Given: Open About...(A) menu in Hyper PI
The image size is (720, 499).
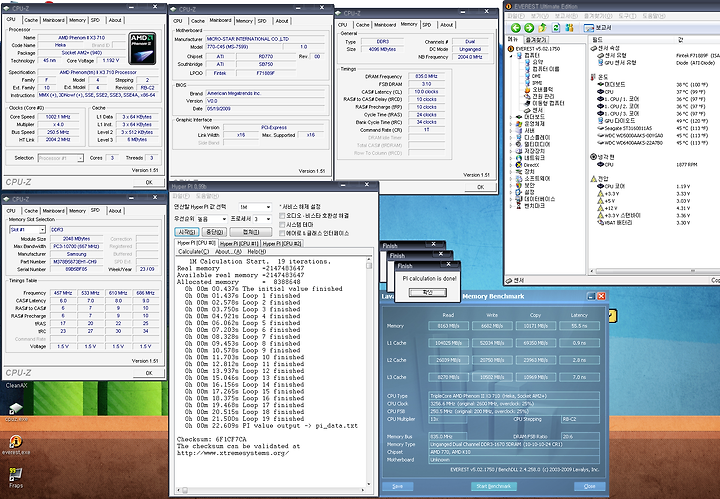Looking at the screenshot, I should 228,252.
